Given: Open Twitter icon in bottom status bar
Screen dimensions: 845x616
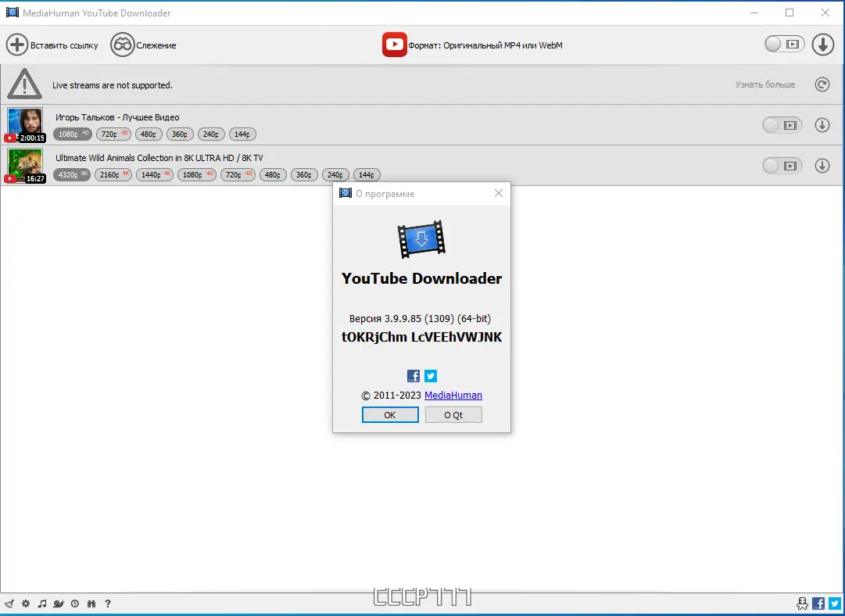Looking at the screenshot, I should click(x=835, y=603).
